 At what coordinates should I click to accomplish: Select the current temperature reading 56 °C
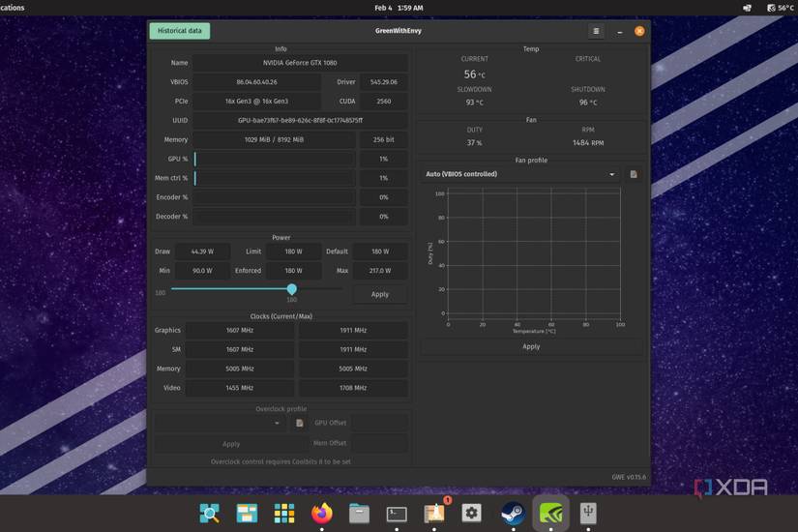(x=474, y=74)
